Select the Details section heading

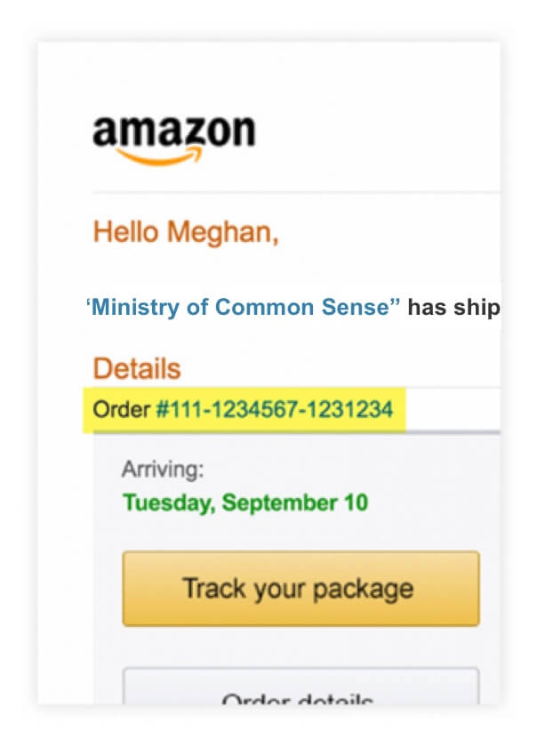coord(136,369)
